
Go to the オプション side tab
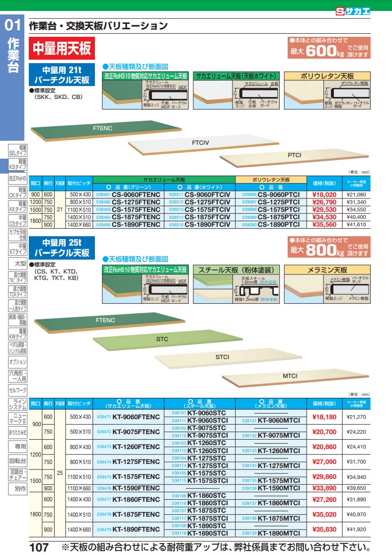pos(18,362)
